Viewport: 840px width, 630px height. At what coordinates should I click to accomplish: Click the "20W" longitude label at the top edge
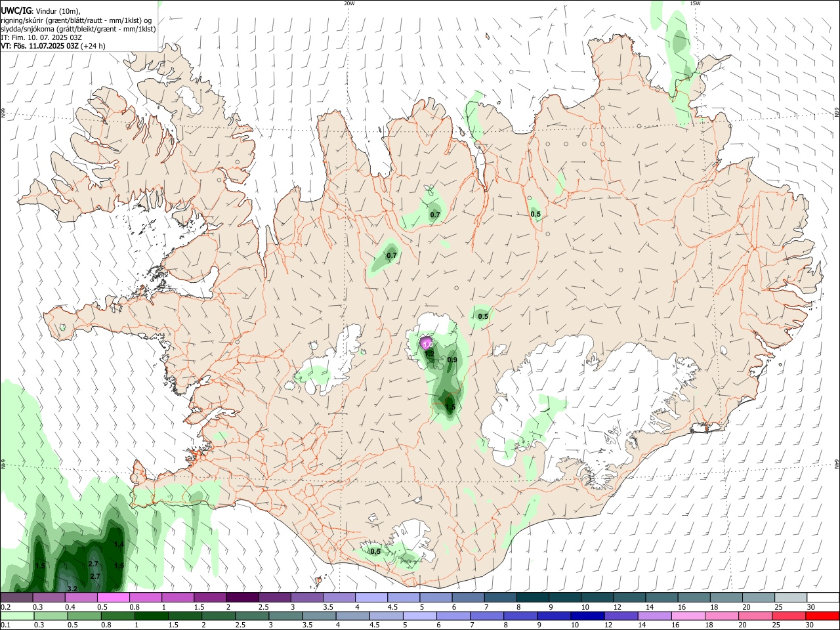pyautogui.click(x=349, y=3)
